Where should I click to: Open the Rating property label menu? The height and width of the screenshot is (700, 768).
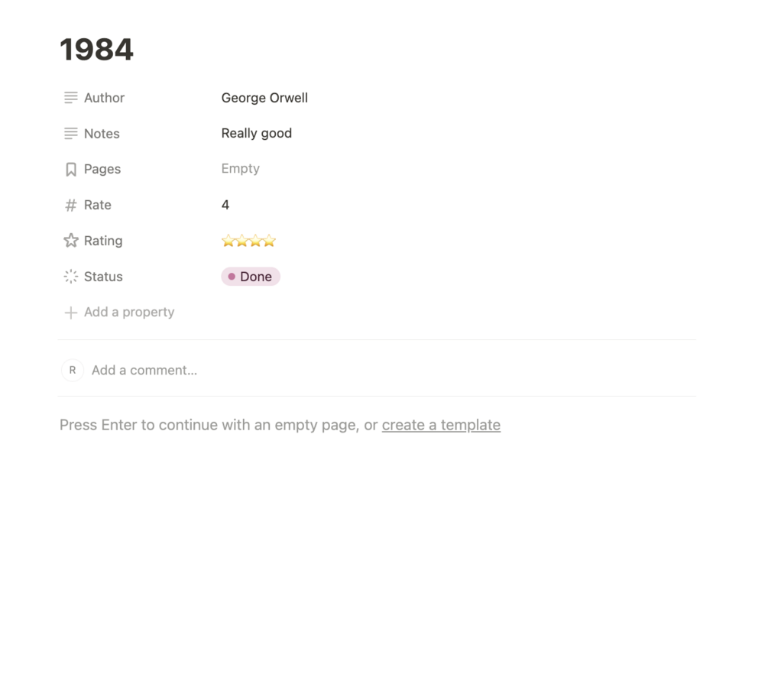(x=103, y=241)
